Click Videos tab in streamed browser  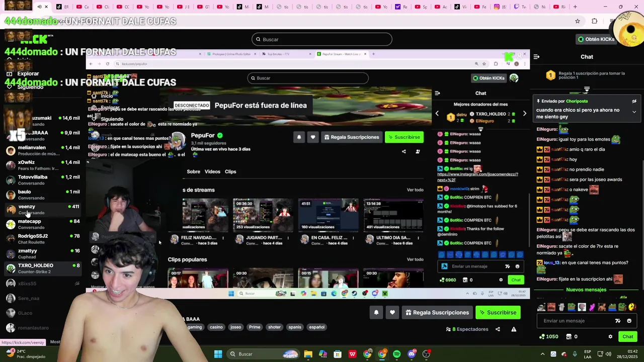tap(212, 172)
